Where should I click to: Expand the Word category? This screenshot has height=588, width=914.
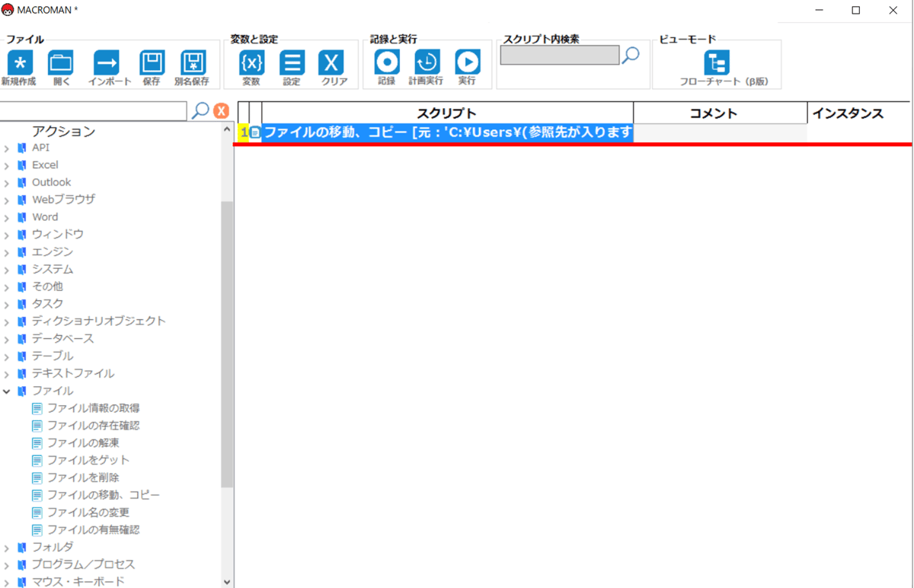click(x=6, y=217)
